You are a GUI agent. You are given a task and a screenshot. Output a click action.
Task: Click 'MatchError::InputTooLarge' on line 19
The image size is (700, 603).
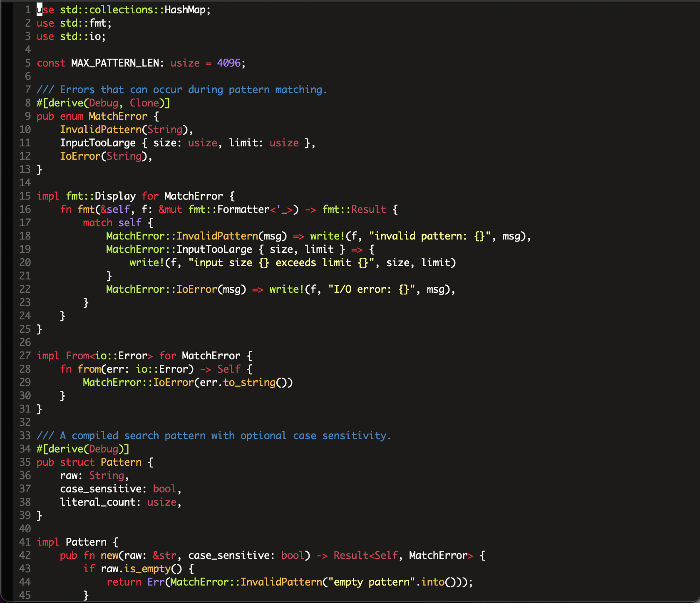[179, 249]
